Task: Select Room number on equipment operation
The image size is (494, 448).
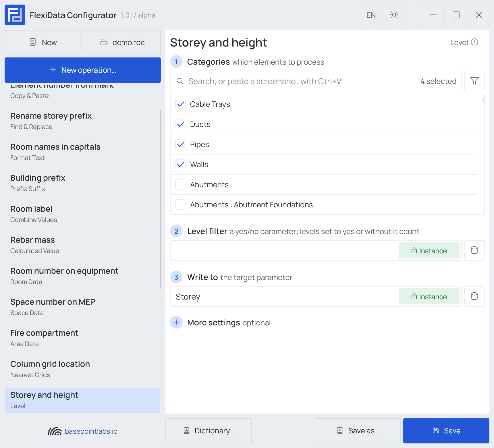Action: [x=82, y=276]
